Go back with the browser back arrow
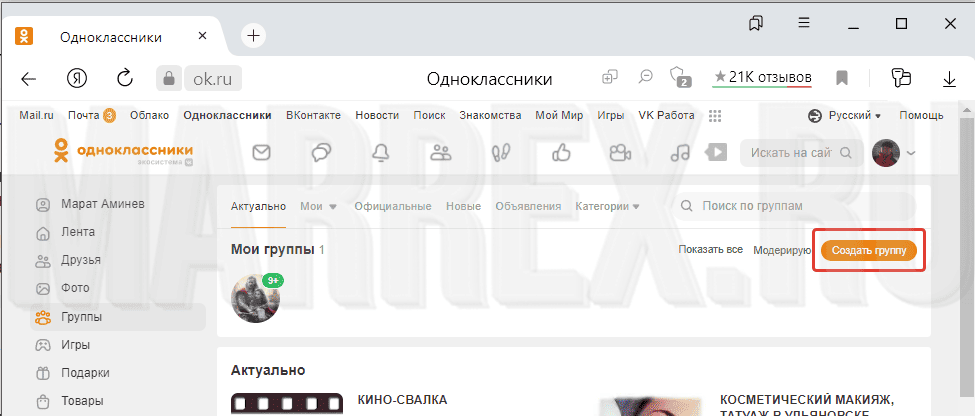This screenshot has height=416, width=975. pyautogui.click(x=29, y=78)
